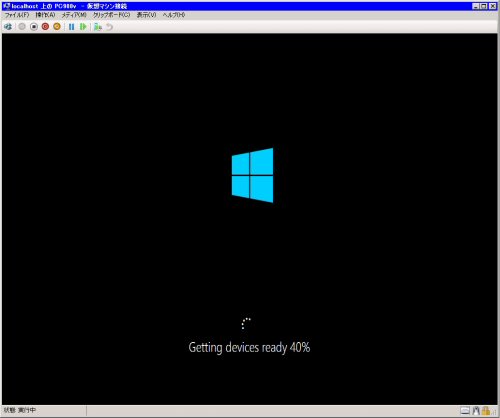Click the red Shut Down toolbar icon
The width and height of the screenshot is (500, 418).
[45, 27]
